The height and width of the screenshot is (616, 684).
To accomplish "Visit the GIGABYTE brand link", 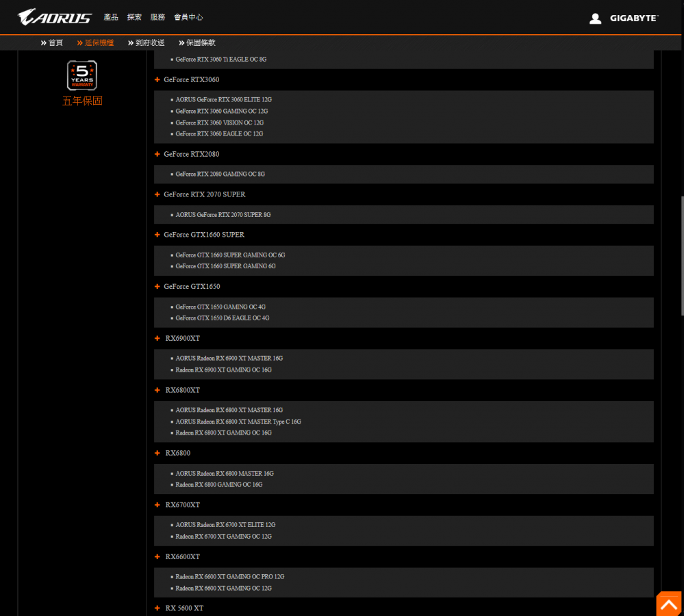I will [x=634, y=18].
